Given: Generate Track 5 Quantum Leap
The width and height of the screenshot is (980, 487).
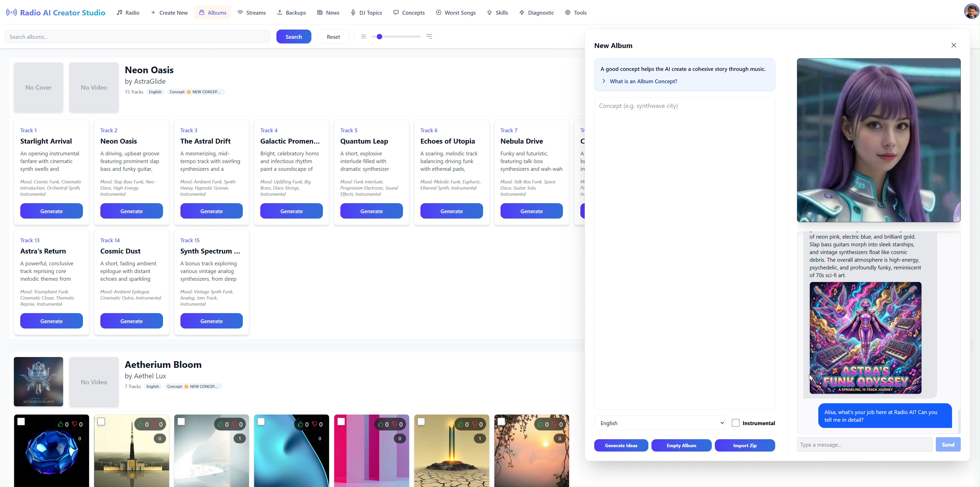Looking at the screenshot, I should (x=371, y=211).
